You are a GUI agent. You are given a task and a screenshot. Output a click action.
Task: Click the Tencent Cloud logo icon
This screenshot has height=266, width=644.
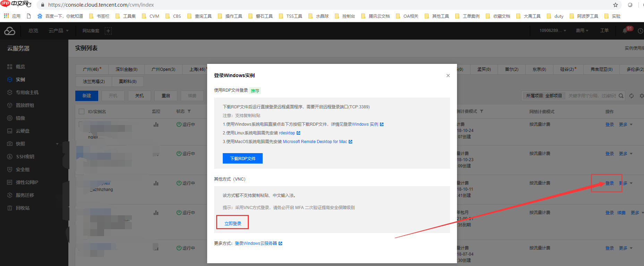(x=10, y=31)
